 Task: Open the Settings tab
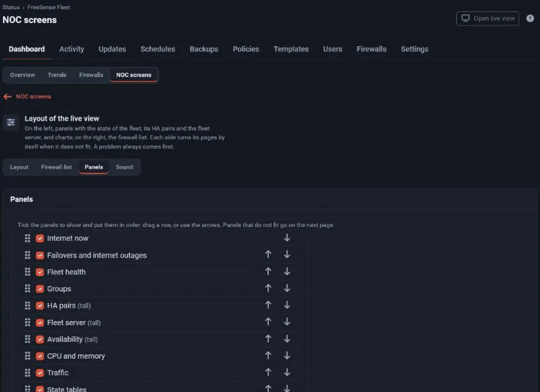click(414, 49)
